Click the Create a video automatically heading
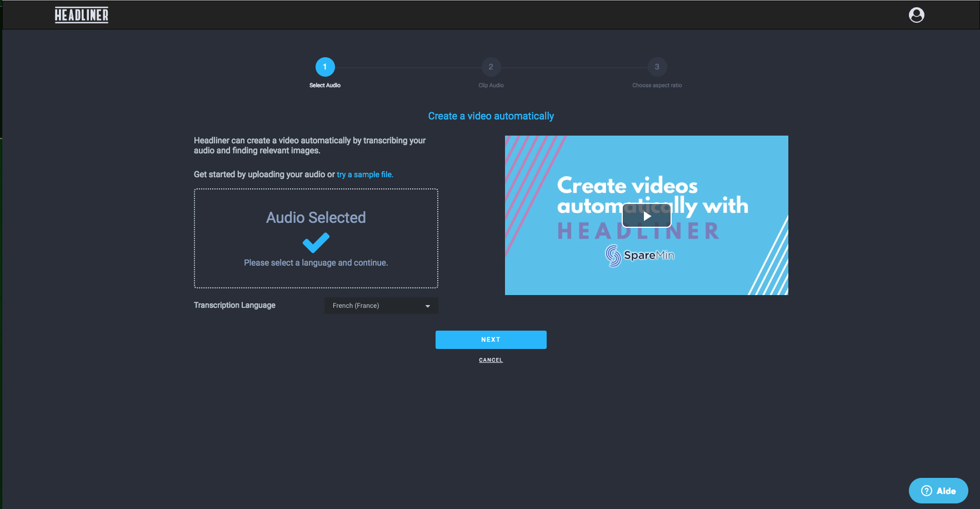Viewport: 980px width, 509px height. [491, 116]
